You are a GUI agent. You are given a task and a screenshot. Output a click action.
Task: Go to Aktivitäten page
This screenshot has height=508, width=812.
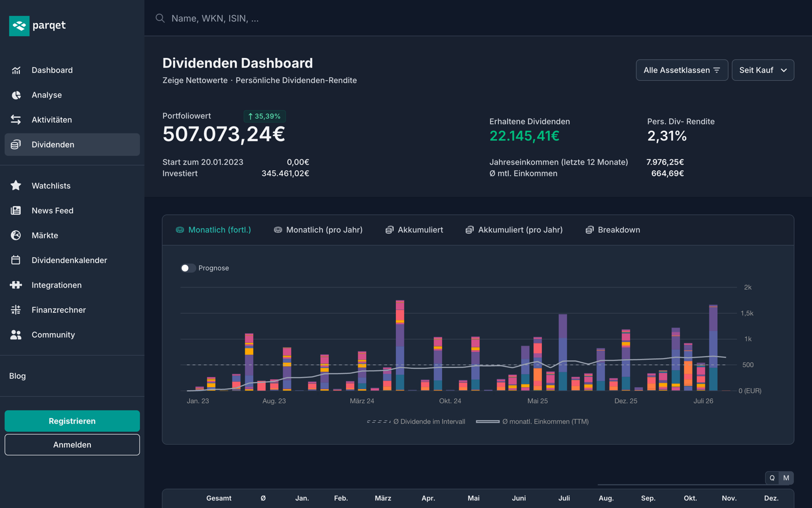[72, 120]
